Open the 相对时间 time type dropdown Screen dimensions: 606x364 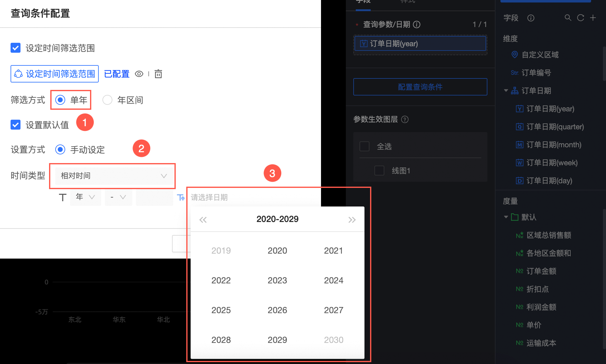pyautogui.click(x=114, y=176)
